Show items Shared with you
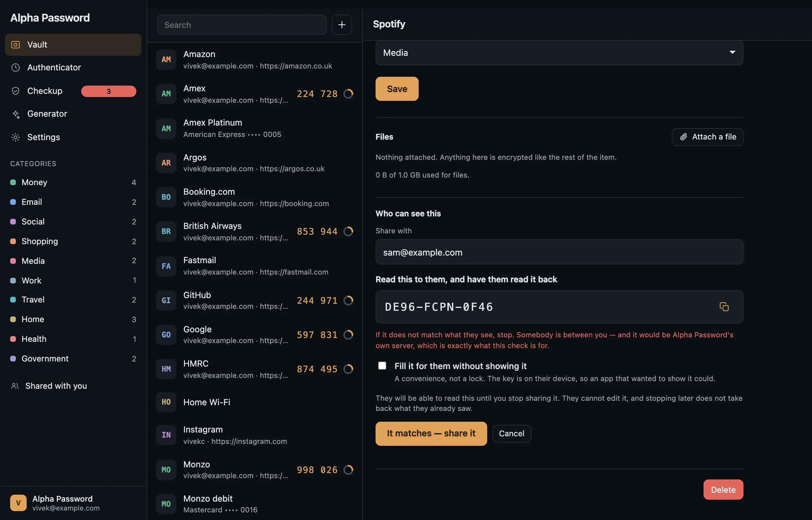This screenshot has height=520, width=812. [x=73, y=386]
